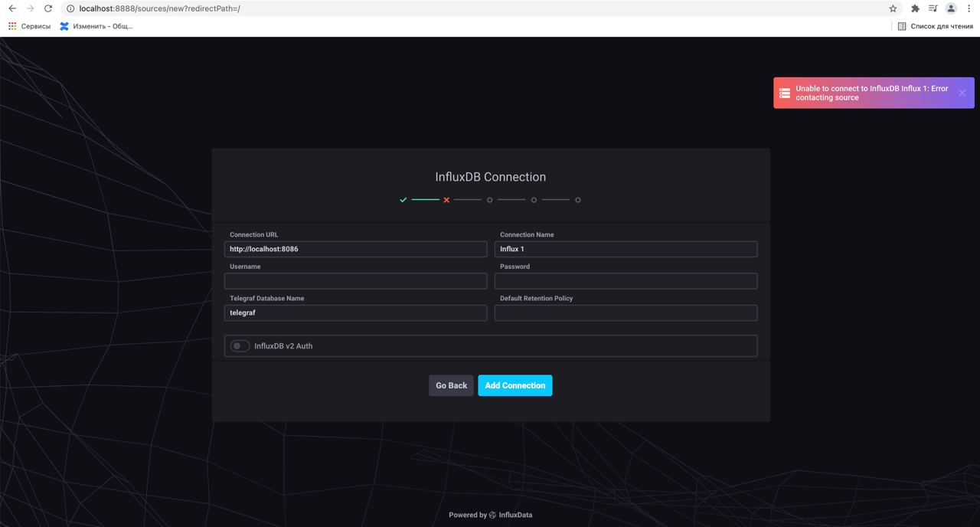
Task: Click the Powered by InfluxData footer text
Action: pyautogui.click(x=491, y=516)
